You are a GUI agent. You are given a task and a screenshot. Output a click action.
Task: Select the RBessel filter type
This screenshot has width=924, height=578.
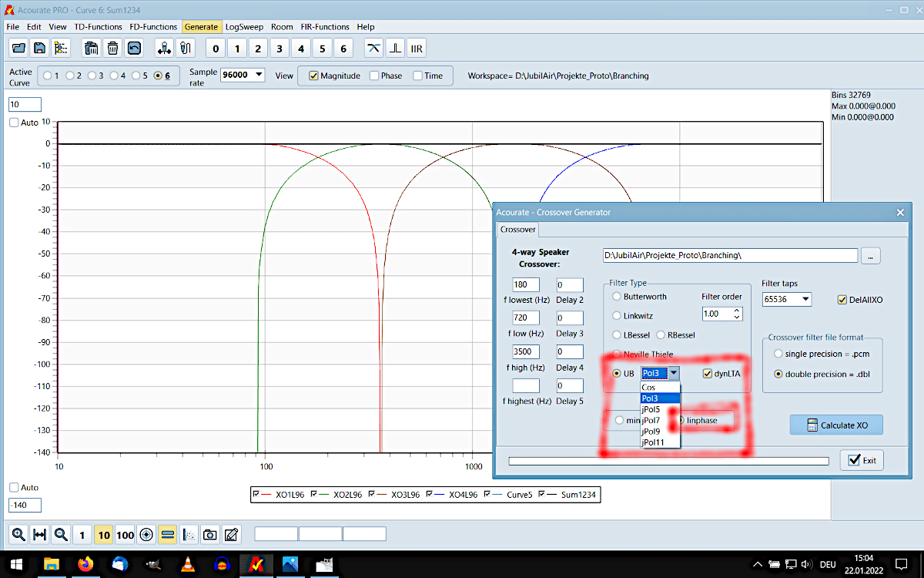(661, 334)
